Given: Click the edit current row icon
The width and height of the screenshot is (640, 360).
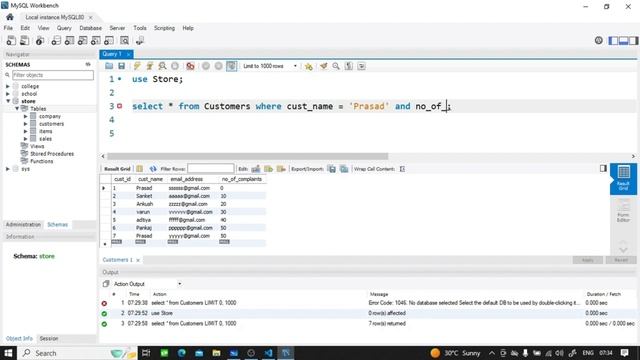Looking at the screenshot, I should 256,169.
